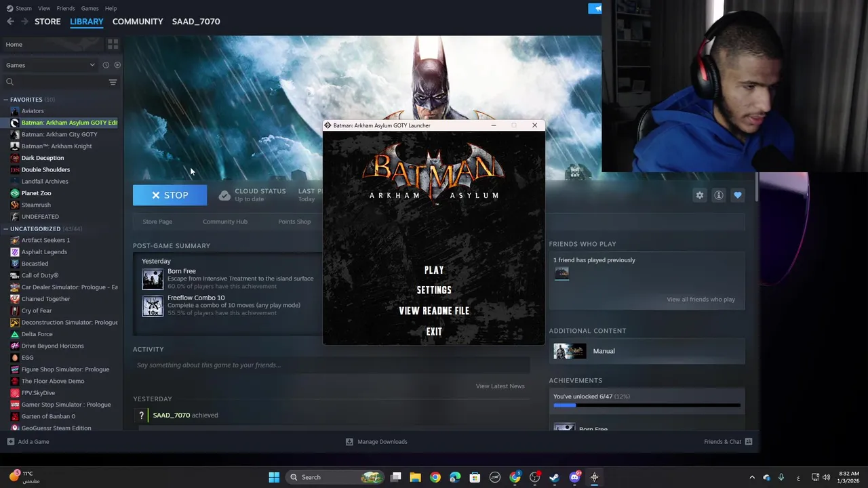Open Born Free achievement icon in summary
The image size is (868, 488).
(x=153, y=279)
